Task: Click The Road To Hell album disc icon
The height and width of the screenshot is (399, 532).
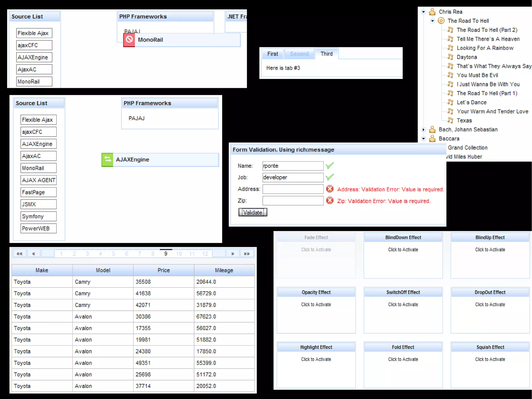Action: [441, 21]
